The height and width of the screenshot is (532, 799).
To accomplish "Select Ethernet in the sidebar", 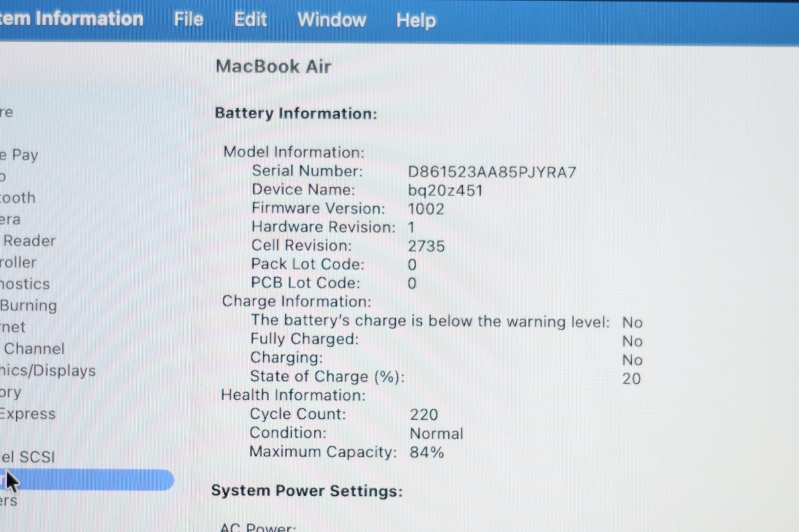I will 13,327.
